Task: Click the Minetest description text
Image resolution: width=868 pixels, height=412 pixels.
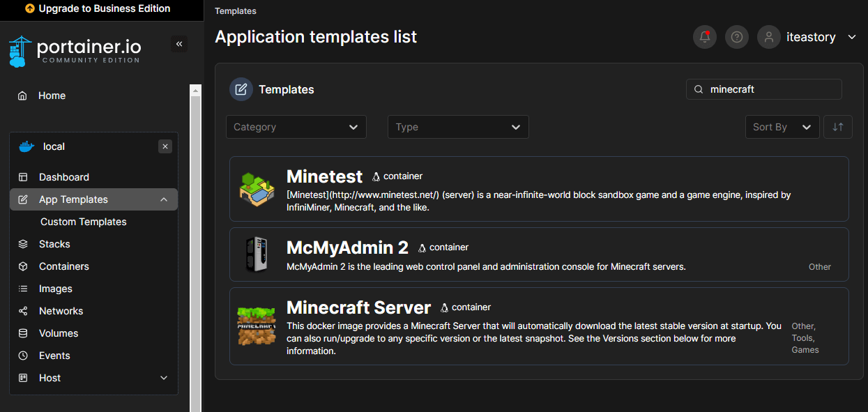Action: [538, 201]
